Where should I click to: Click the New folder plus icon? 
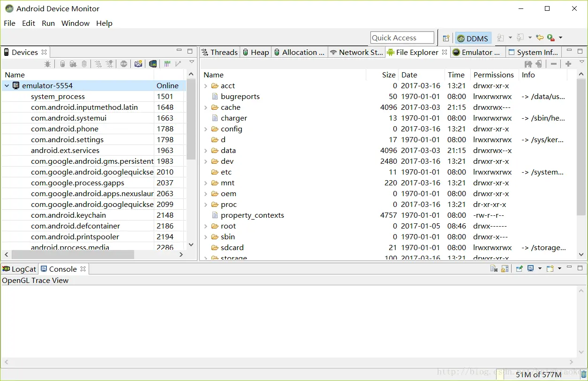568,64
